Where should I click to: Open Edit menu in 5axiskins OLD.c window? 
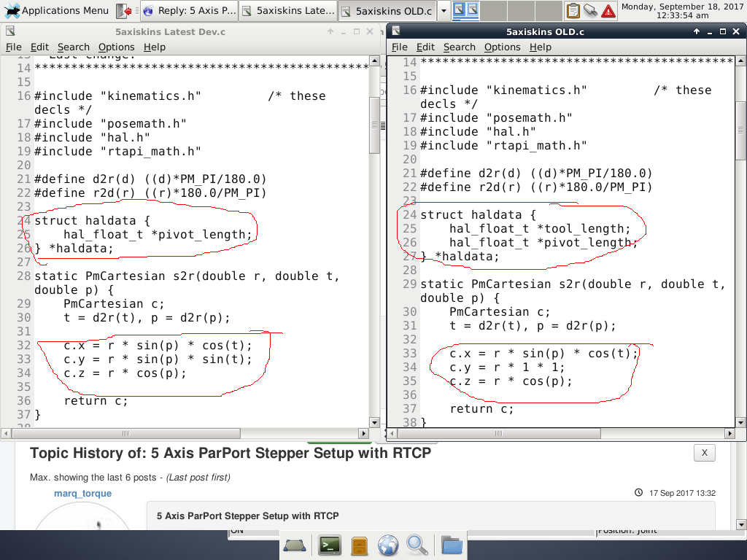pos(425,47)
